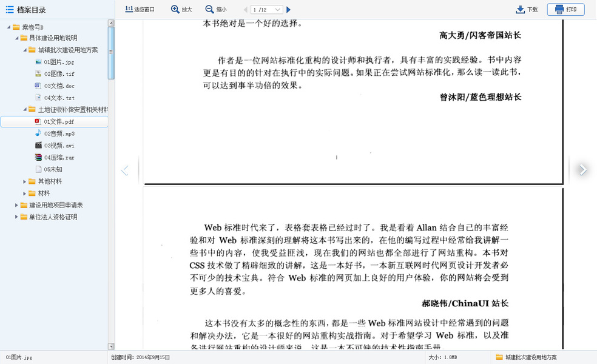Open file 05未知
The width and height of the screenshot is (597, 364).
coord(53,169)
